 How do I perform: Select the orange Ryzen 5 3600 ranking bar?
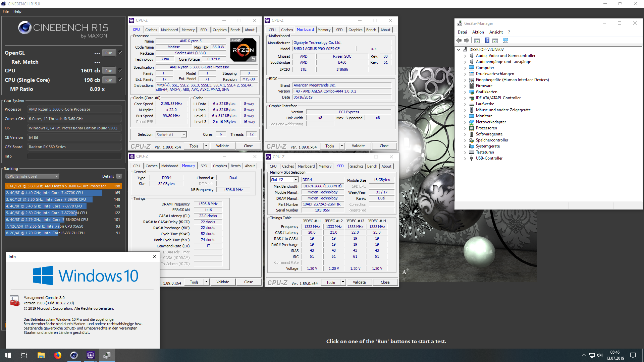(63, 186)
